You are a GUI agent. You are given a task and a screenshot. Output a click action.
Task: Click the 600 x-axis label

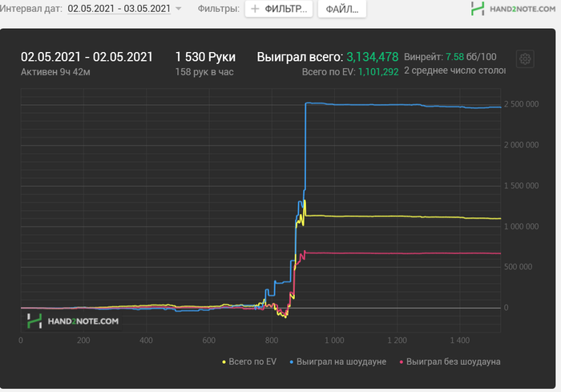tap(209, 340)
